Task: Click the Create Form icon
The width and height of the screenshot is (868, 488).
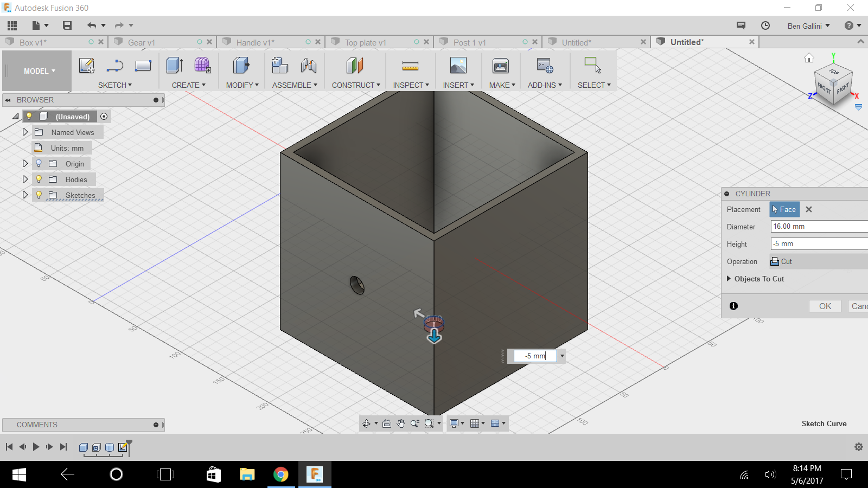Action: point(203,66)
